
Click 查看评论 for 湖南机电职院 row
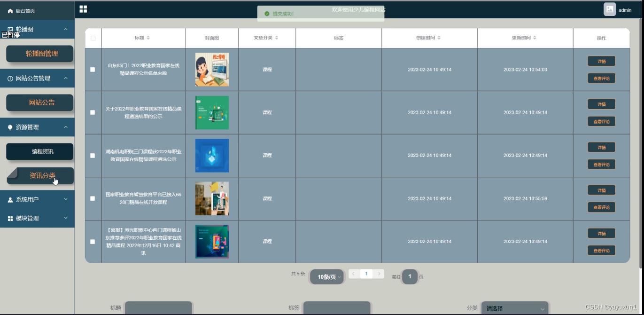coord(601,164)
